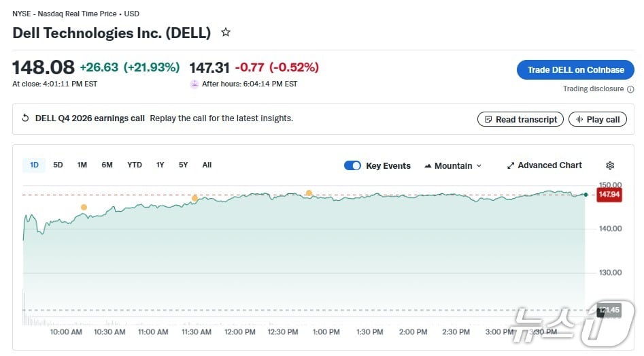Viewport: 644px width, 356px height.
Task: Star Dell Technologies to add to watchlist
Action: [x=226, y=33]
